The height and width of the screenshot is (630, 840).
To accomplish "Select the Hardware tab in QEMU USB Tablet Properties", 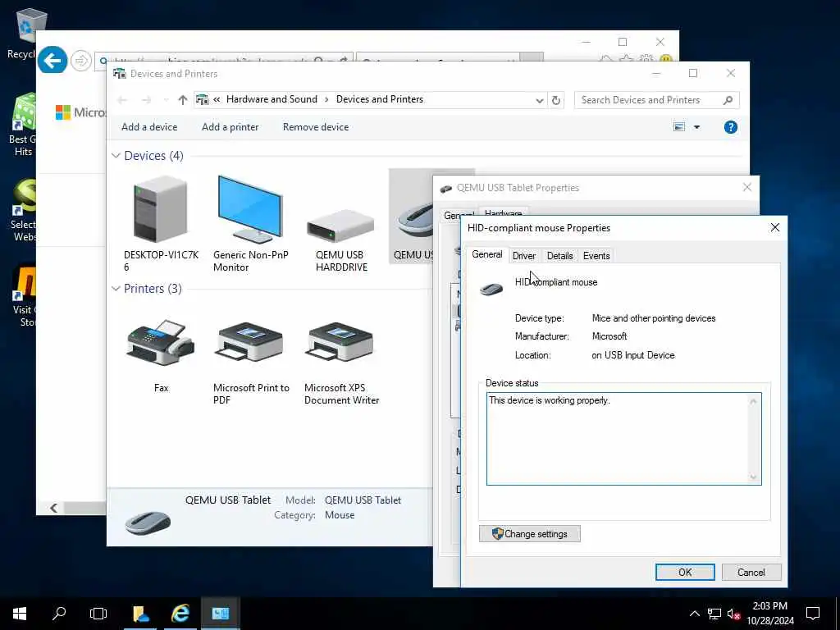I will (503, 212).
